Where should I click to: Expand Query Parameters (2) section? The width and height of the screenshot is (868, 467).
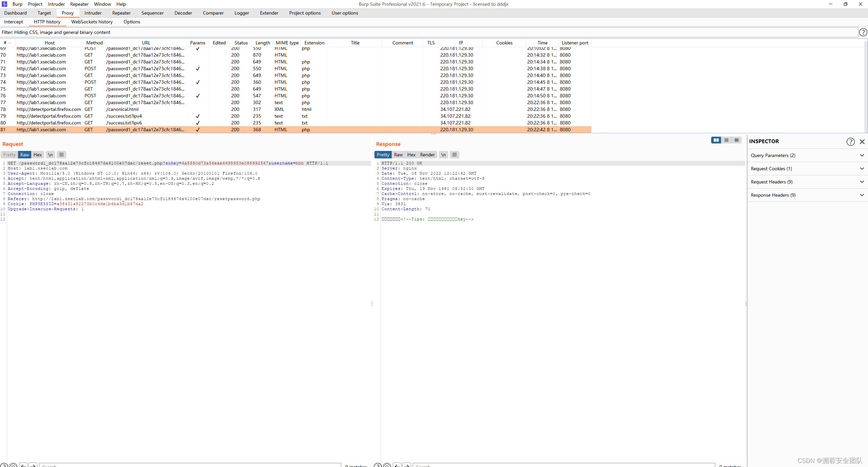click(x=807, y=155)
